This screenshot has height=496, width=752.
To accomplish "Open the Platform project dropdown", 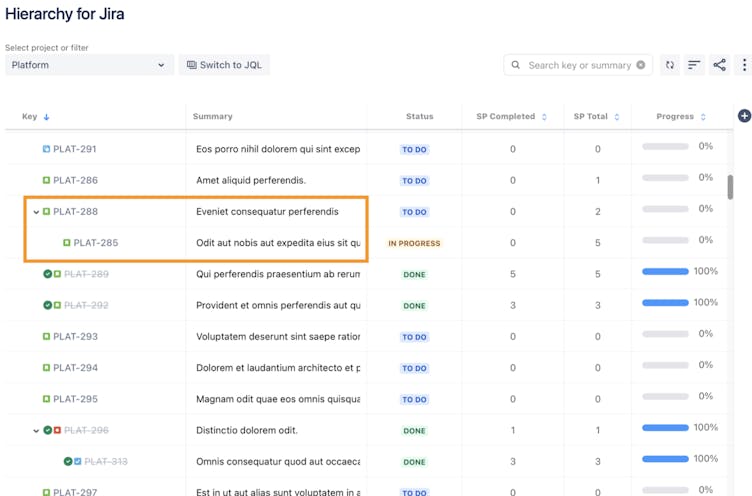I will 89,65.
